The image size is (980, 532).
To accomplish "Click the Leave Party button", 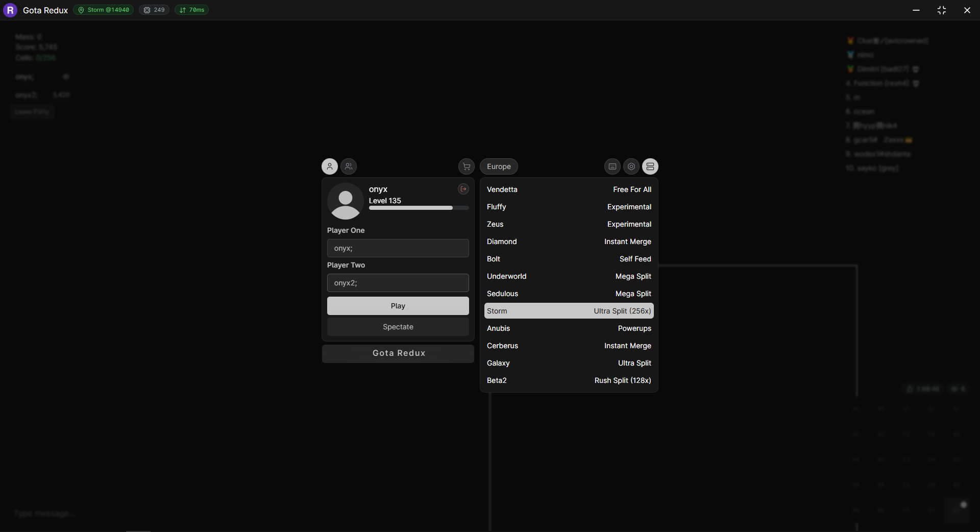I will (32, 112).
